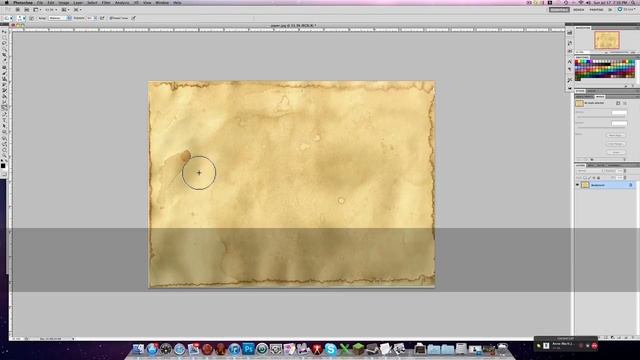
Task: Select the Horizontal Type tool
Action: (4, 120)
